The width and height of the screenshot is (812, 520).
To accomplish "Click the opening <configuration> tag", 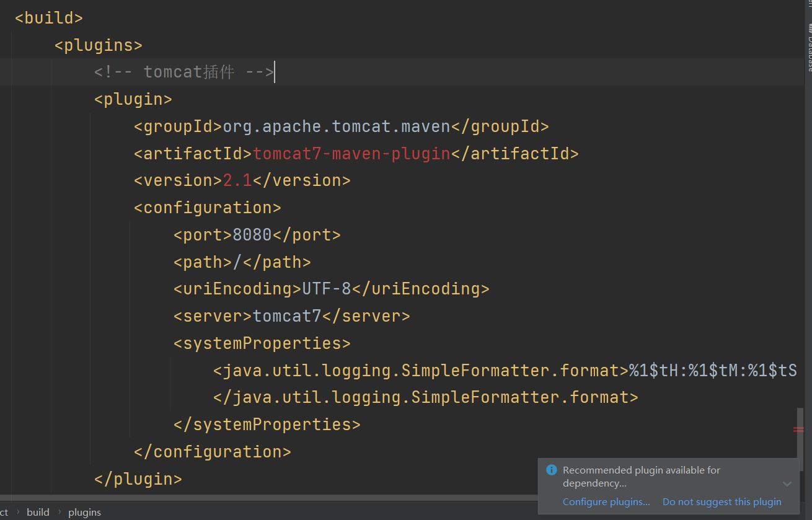I will click(x=208, y=208).
